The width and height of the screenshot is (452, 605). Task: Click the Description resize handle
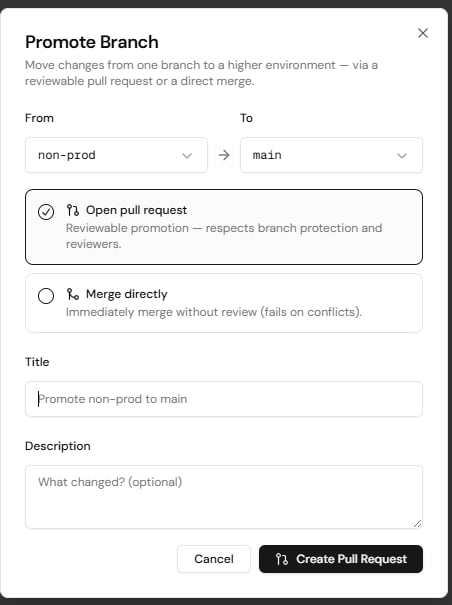[x=417, y=524]
